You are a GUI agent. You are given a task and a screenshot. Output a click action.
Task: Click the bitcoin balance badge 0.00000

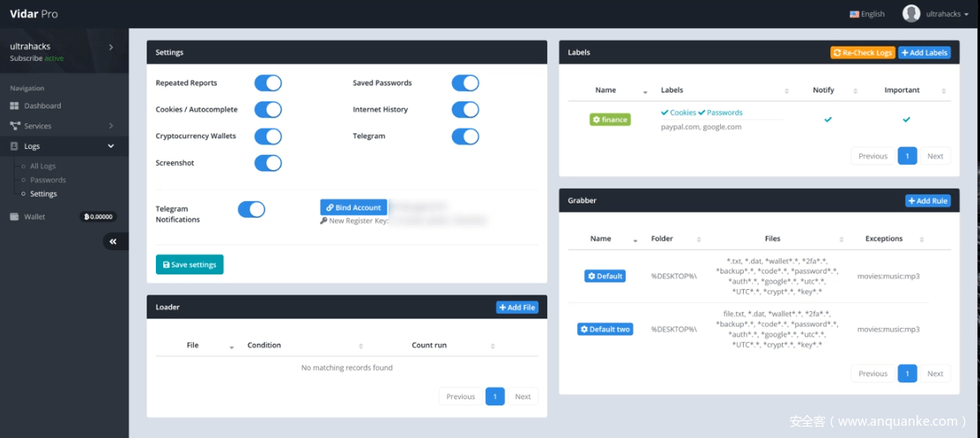tap(98, 217)
